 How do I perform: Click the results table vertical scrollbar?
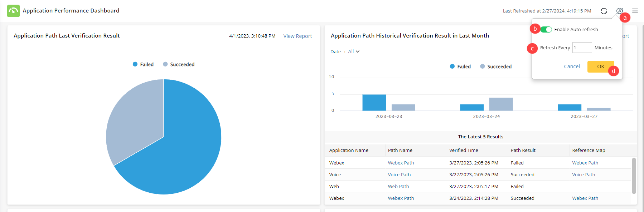(634, 176)
